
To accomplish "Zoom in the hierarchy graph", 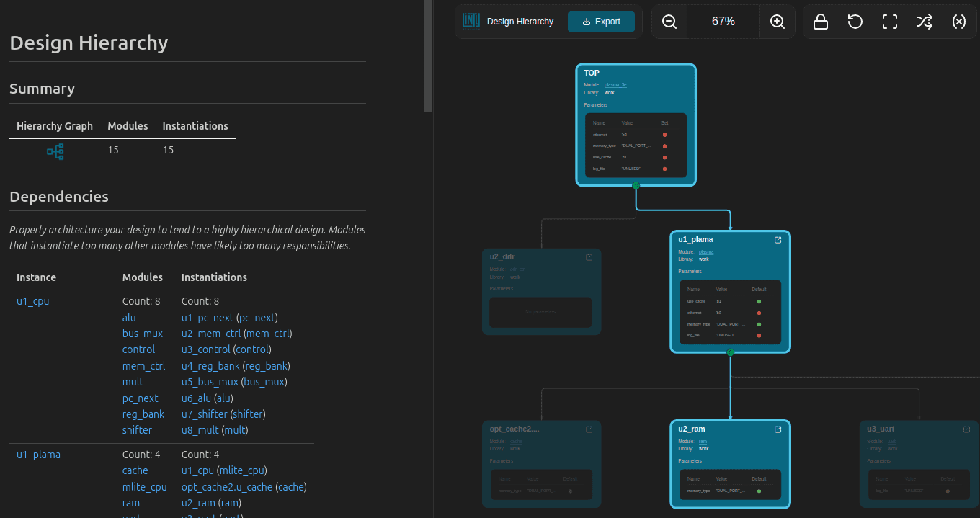I will 778,22.
